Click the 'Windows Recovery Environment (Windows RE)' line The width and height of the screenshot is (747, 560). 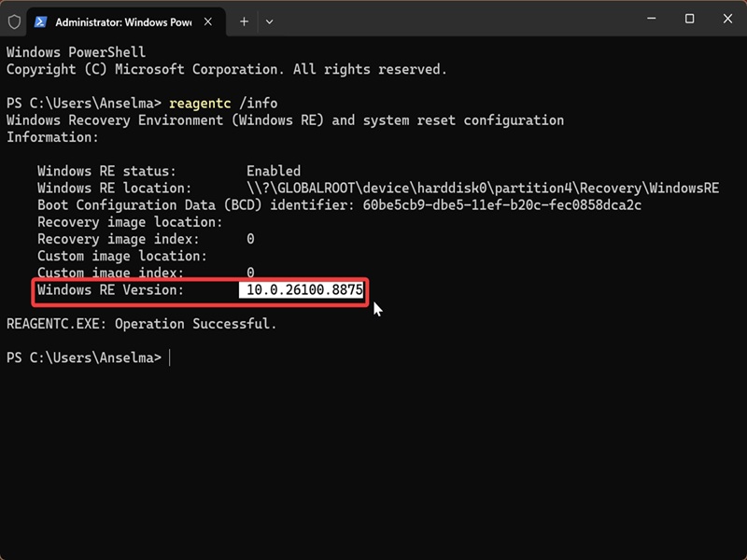coord(285,120)
